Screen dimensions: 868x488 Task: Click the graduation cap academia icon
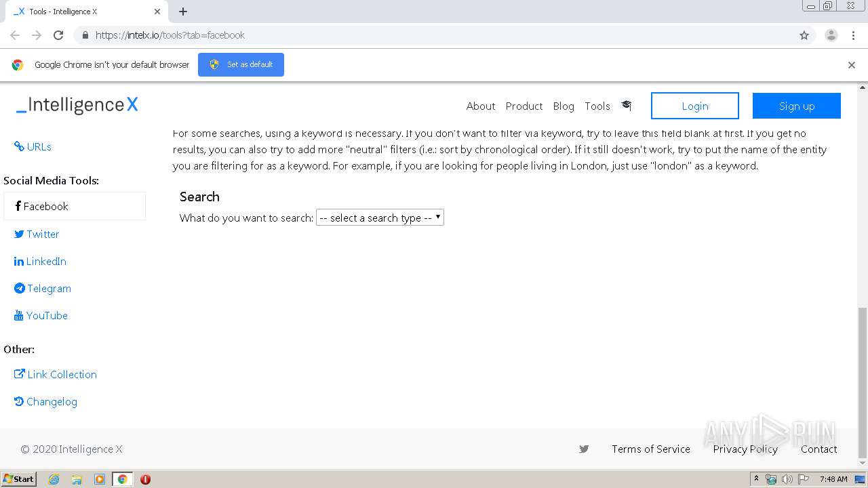click(626, 105)
